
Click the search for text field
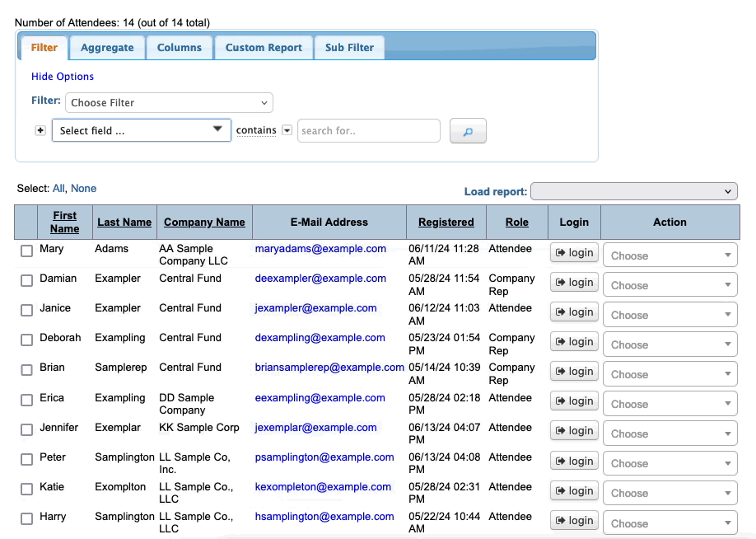[x=368, y=130]
